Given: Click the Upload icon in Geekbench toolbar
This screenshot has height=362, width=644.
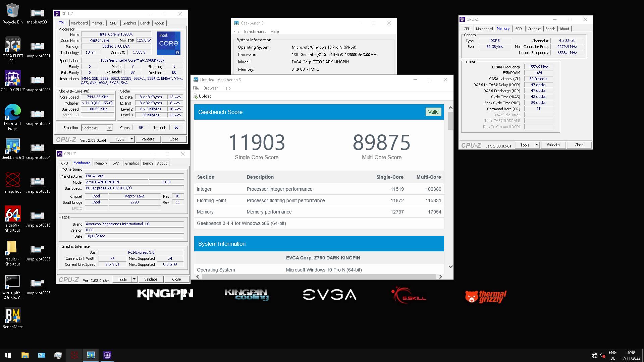Looking at the screenshot, I should tap(196, 96).
